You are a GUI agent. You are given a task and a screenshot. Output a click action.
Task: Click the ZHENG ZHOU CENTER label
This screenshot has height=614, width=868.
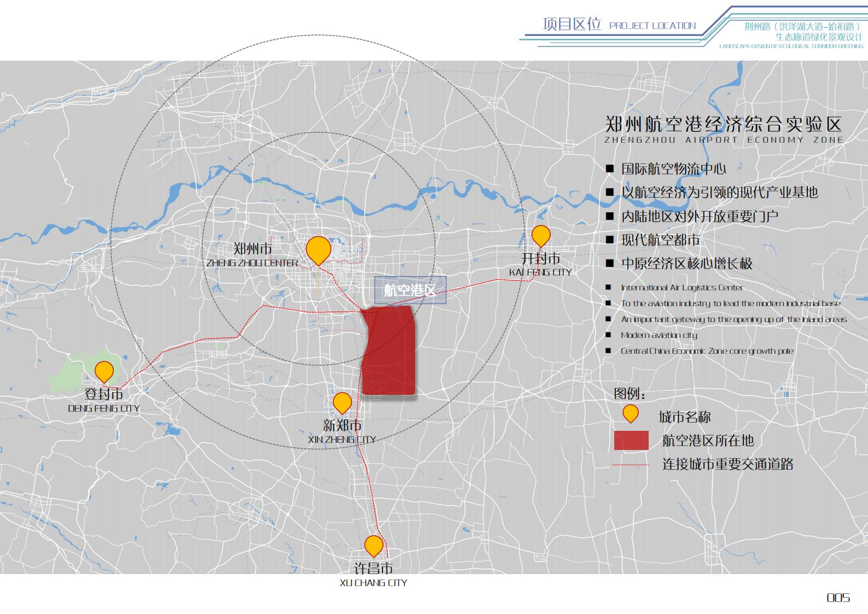point(252,263)
